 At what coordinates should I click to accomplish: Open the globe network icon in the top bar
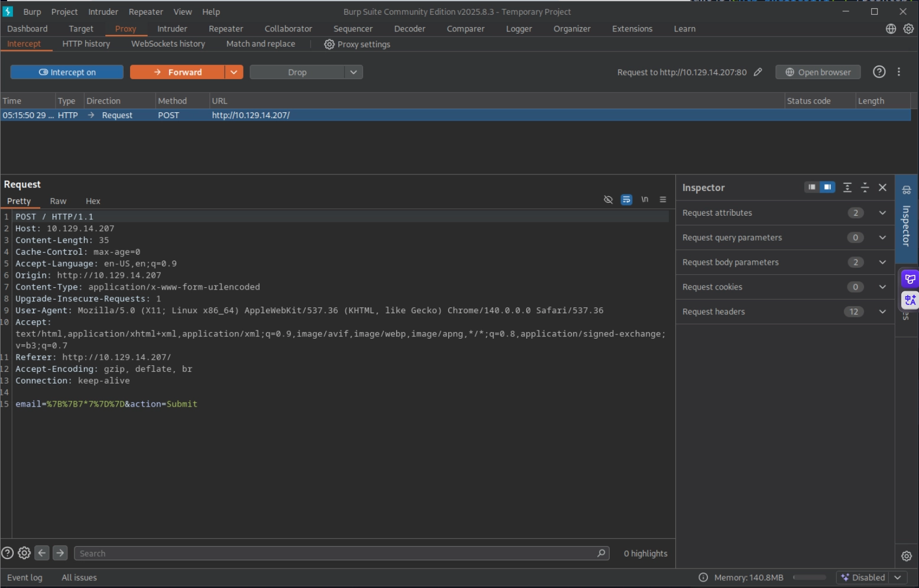pos(891,28)
